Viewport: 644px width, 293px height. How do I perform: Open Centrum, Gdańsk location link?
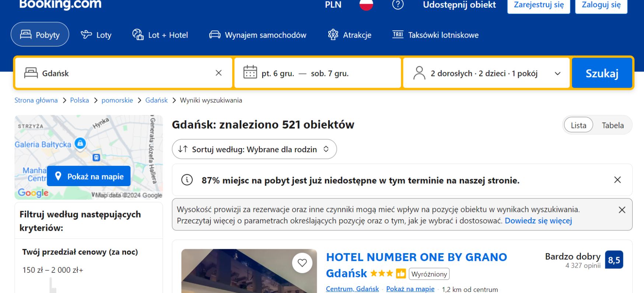(352, 289)
